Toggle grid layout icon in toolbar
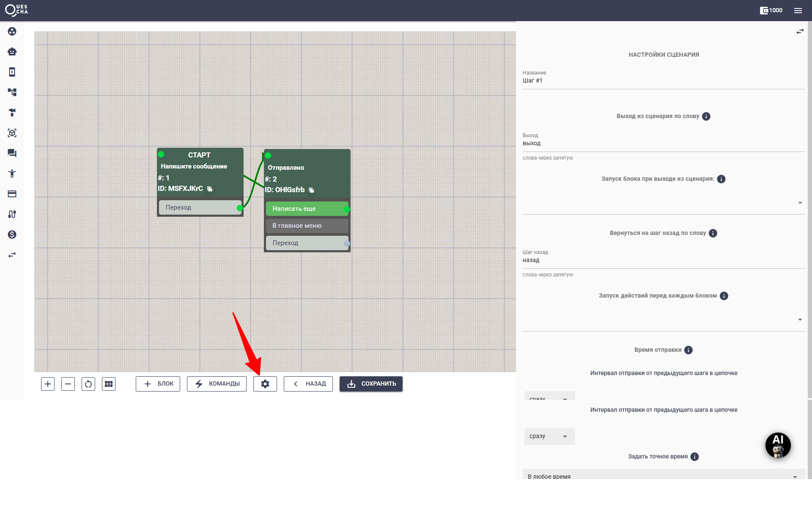Image resolution: width=812 pixels, height=516 pixels. pos(109,384)
